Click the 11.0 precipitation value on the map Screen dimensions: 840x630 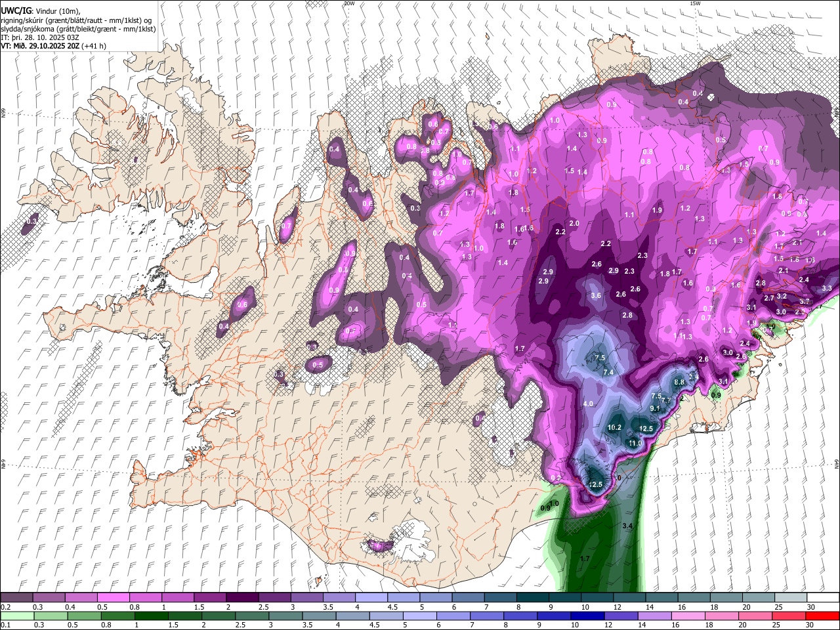click(x=635, y=443)
